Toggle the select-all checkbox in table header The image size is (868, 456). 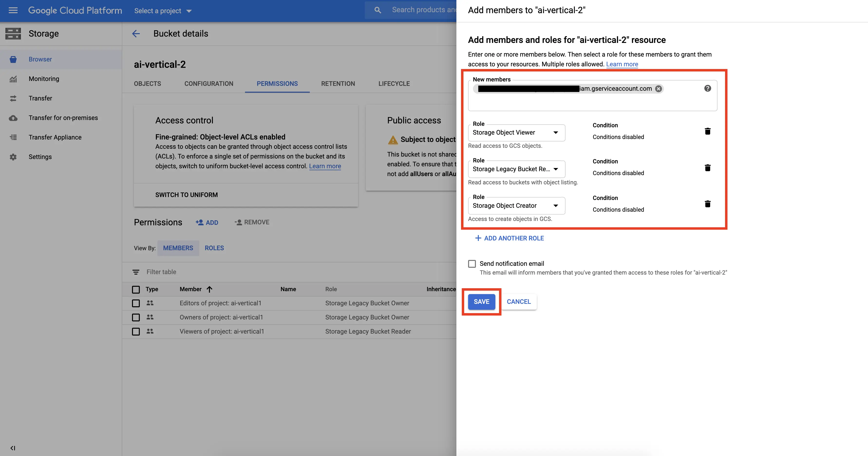click(136, 289)
